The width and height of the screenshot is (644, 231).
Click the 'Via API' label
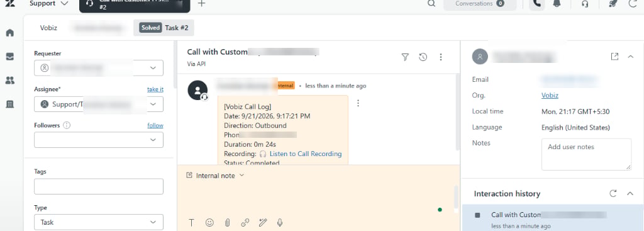pyautogui.click(x=196, y=64)
